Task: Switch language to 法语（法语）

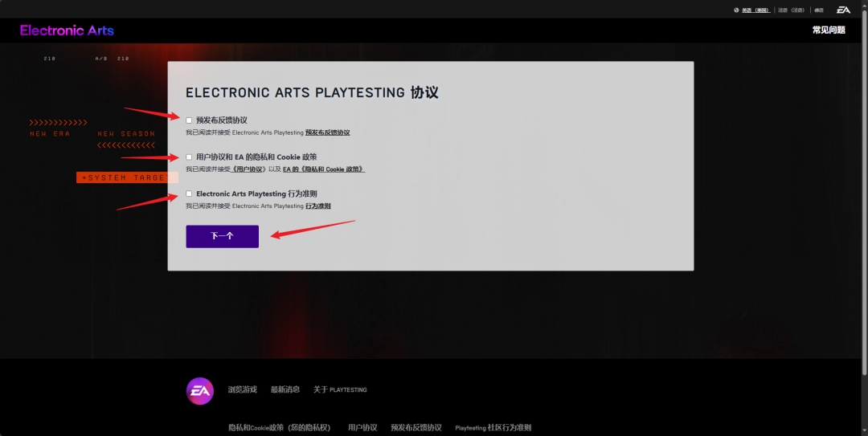Action: click(x=791, y=10)
